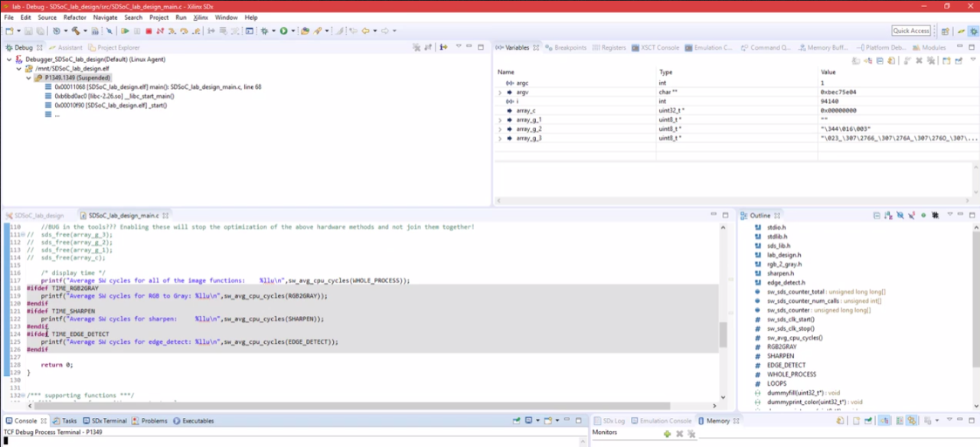
Task: Toggle the Memory Monitors pane button
Action: (884, 420)
